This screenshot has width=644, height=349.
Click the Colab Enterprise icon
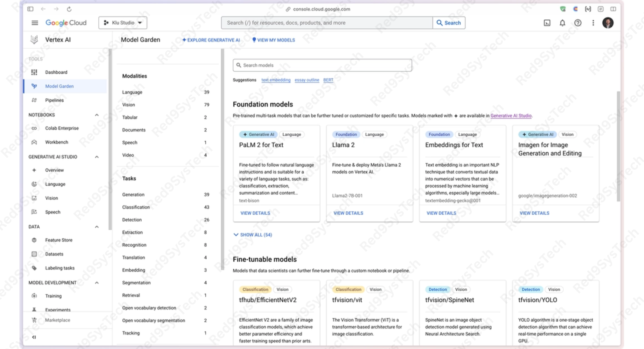tap(34, 128)
